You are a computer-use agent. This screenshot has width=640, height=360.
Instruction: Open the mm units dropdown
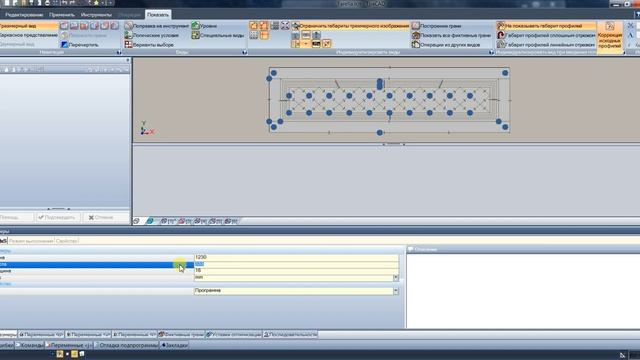[x=396, y=277]
